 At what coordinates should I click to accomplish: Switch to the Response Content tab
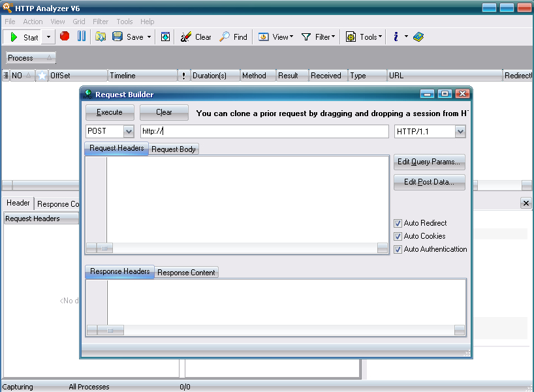coord(186,273)
